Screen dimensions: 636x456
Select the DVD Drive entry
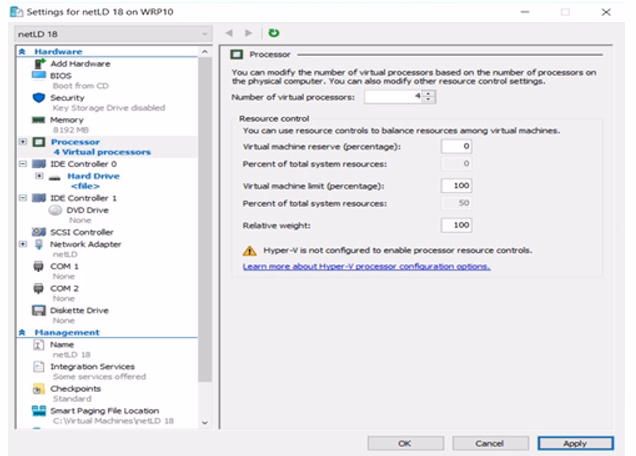coord(87,210)
